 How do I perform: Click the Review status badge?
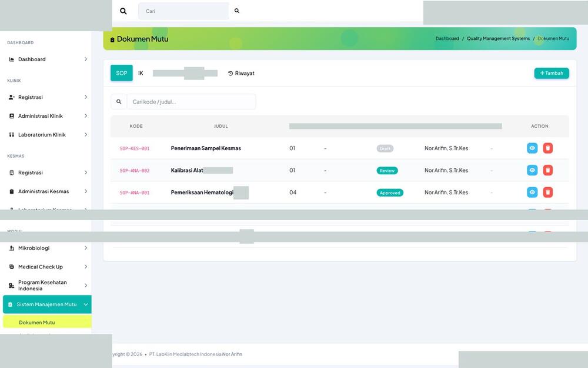pos(387,171)
